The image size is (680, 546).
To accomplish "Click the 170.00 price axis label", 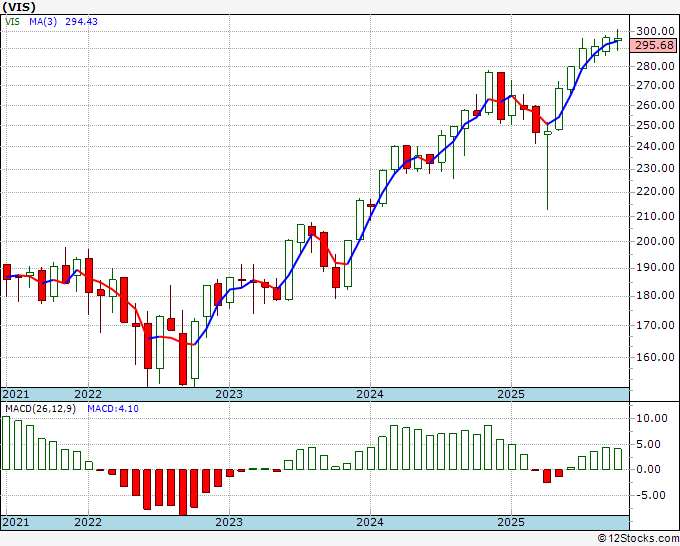I will pyautogui.click(x=655, y=325).
